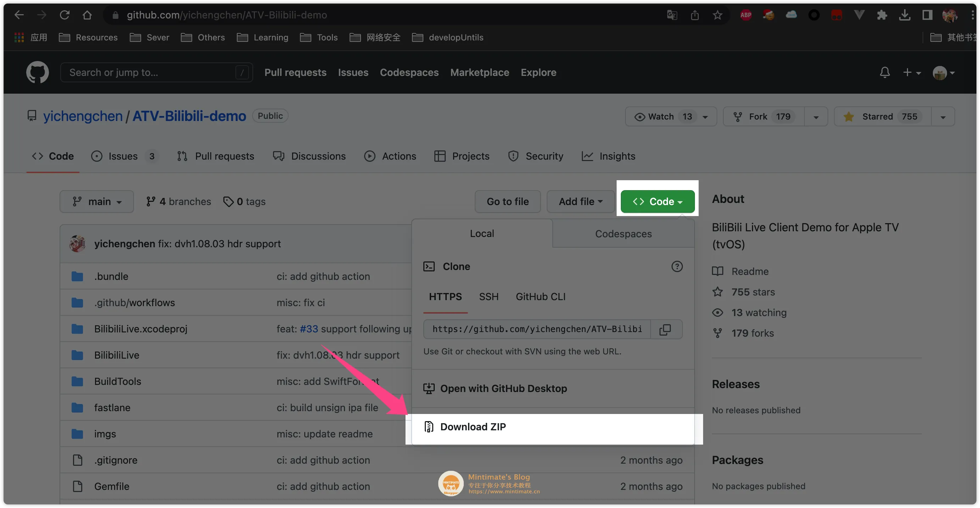Click the translate page icon
The image size is (980, 508).
672,15
